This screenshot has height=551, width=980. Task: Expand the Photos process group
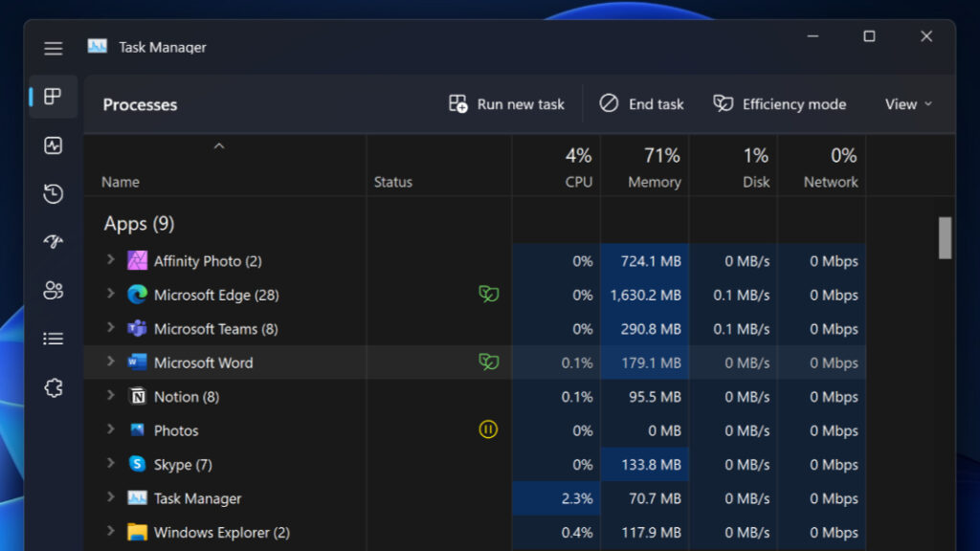pos(111,429)
